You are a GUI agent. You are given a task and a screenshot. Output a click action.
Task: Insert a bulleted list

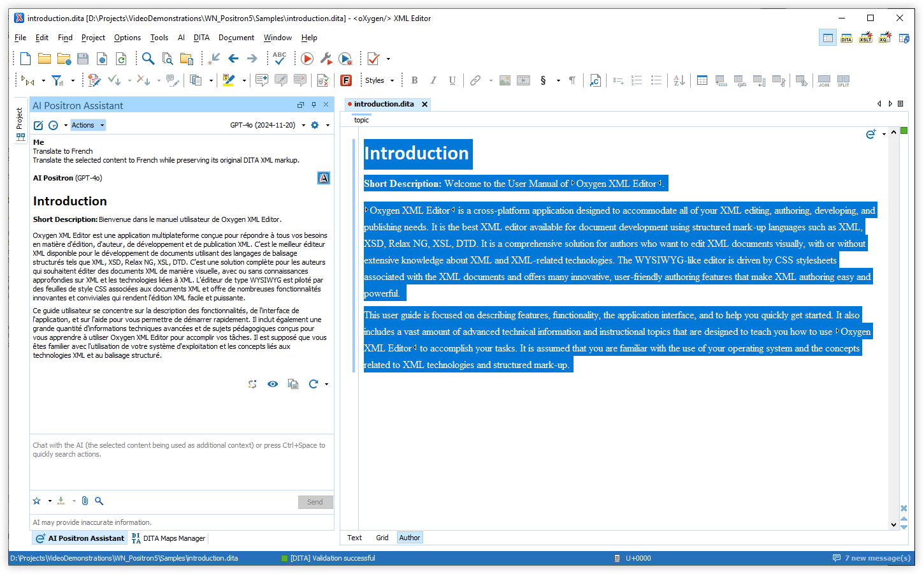coord(656,80)
